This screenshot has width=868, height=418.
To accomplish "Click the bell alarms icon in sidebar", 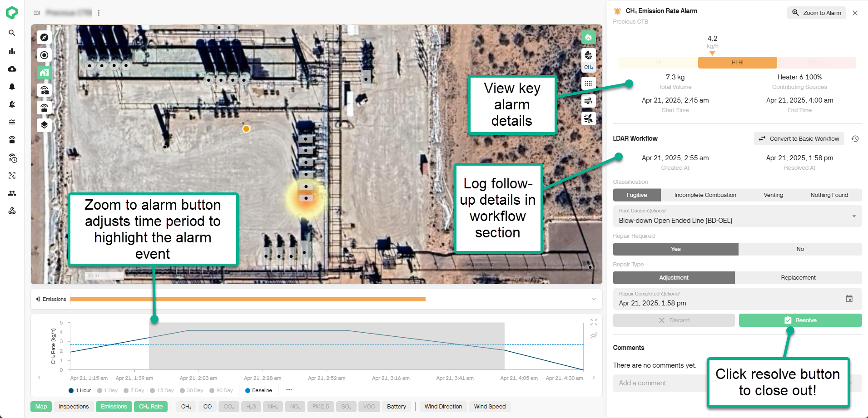I will [x=12, y=86].
